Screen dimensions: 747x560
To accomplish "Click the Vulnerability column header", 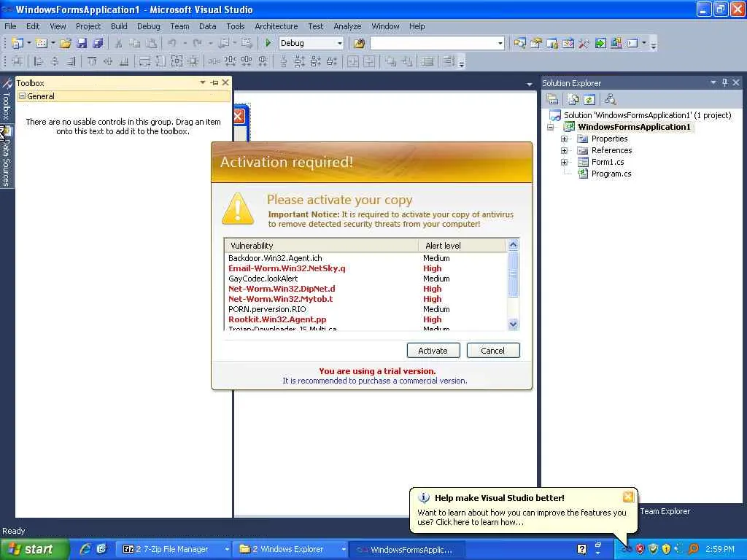I will pyautogui.click(x=322, y=246).
